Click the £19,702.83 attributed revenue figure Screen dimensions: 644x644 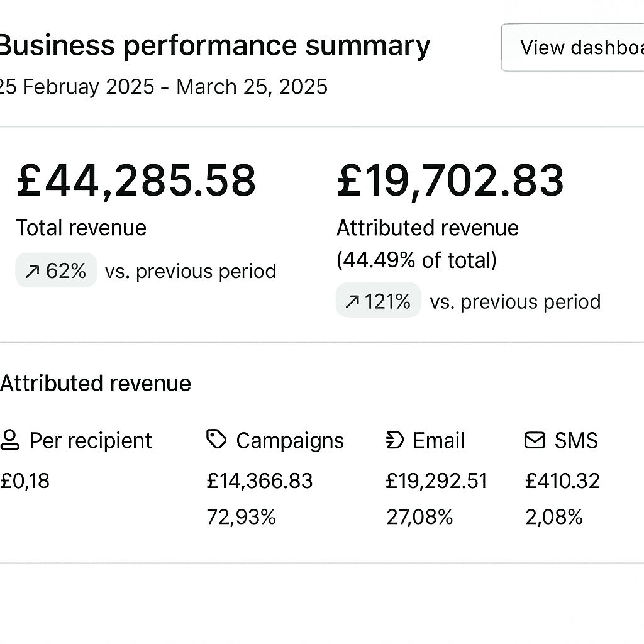coord(450,180)
